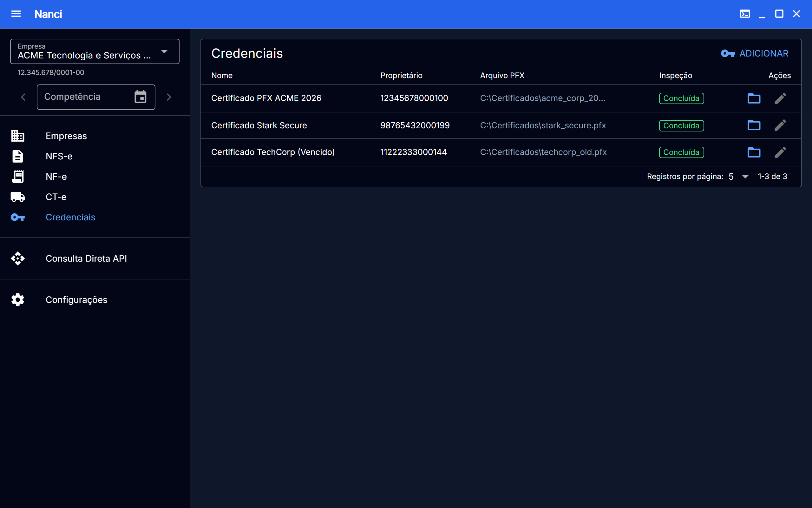Image resolution: width=812 pixels, height=508 pixels.
Task: Edit Certificado TechCorp (Vencido) with pencil
Action: [780, 152]
